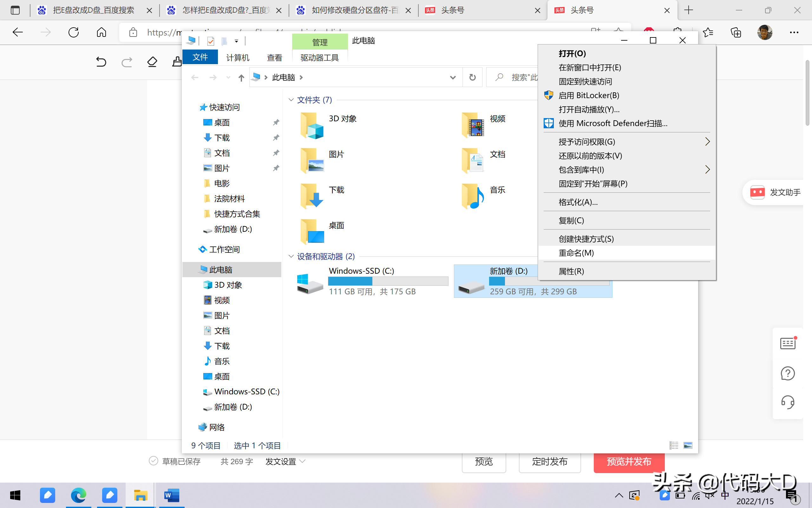Choose 格式化(A)... from the context menu
This screenshot has width=812, height=508.
coord(626,202)
